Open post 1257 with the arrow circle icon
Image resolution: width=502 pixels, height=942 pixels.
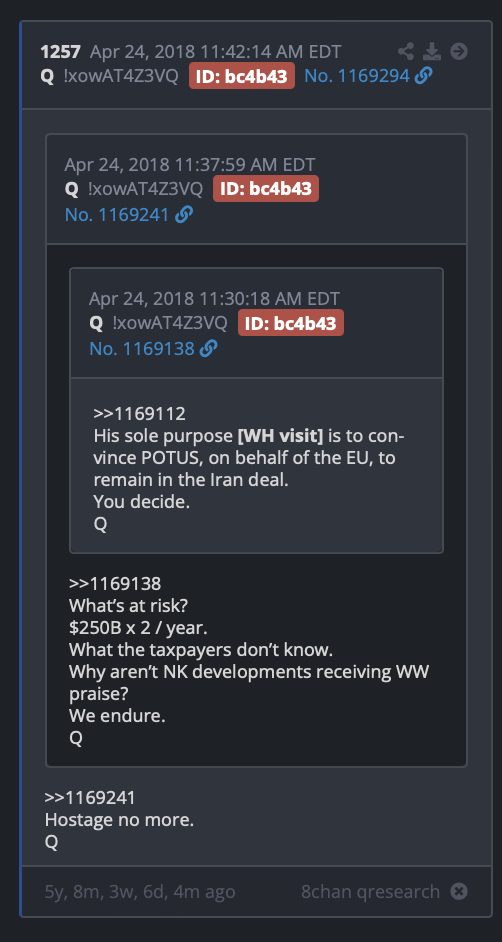coord(459,52)
